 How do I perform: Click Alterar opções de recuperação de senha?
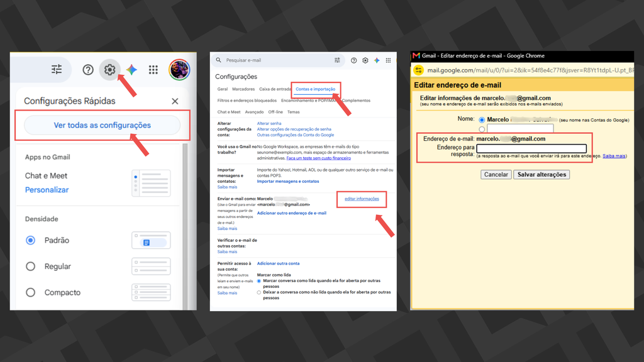[x=294, y=129]
